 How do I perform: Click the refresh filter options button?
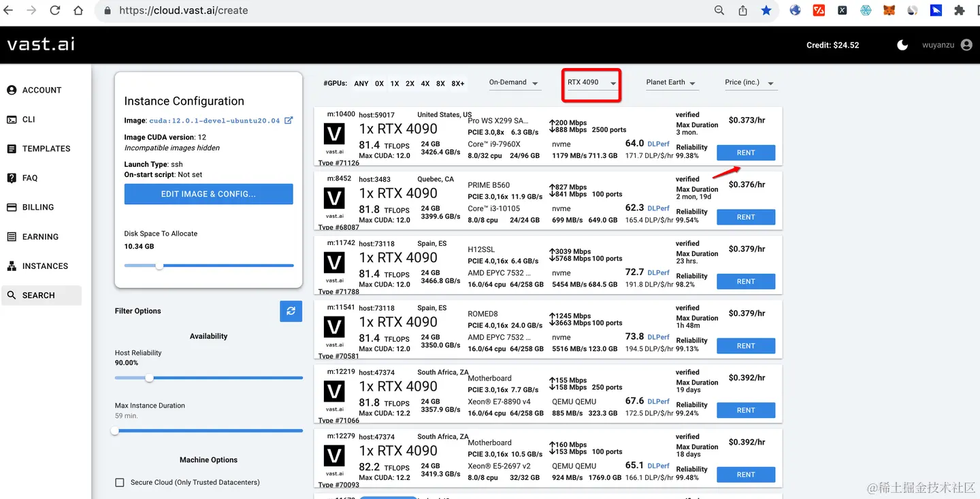pos(291,311)
